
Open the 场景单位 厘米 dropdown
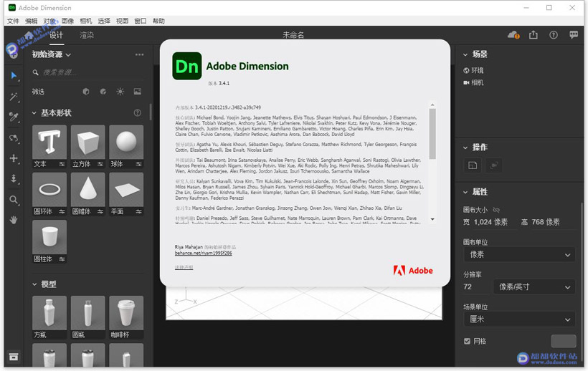click(x=519, y=319)
